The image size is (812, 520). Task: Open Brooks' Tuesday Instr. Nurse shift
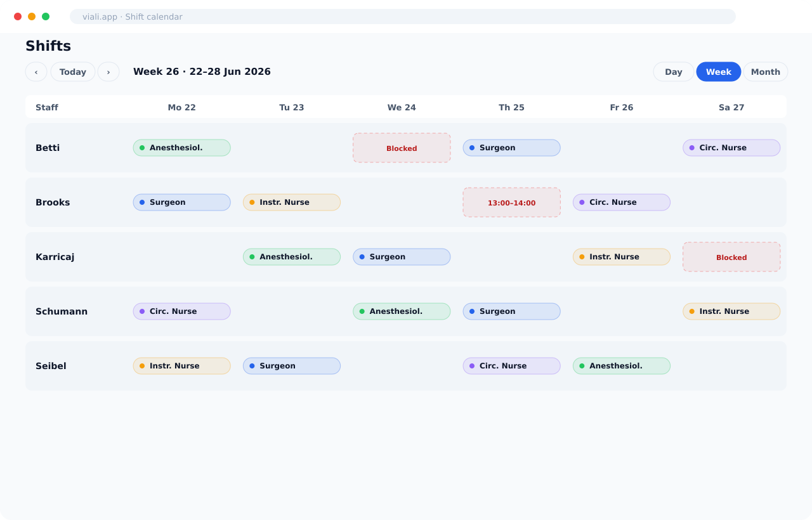[x=292, y=202]
